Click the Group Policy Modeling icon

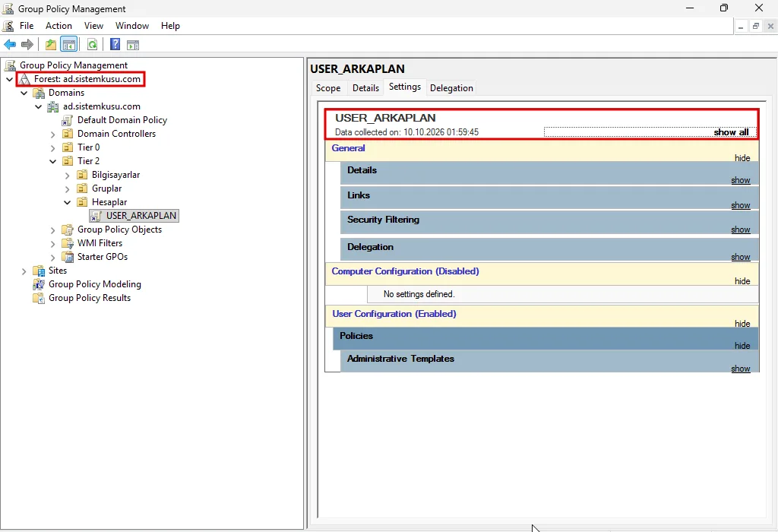point(39,284)
